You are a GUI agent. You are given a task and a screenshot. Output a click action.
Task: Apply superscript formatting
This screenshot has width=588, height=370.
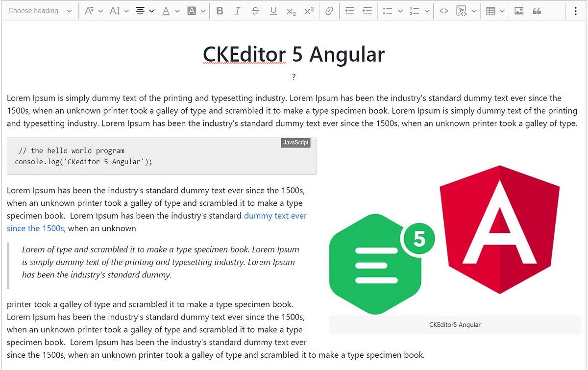tap(309, 10)
